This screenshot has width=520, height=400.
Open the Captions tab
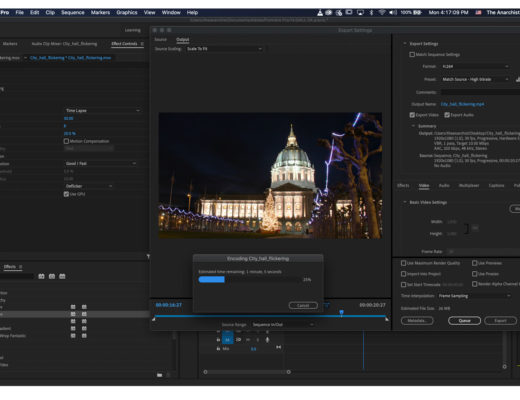click(x=496, y=185)
